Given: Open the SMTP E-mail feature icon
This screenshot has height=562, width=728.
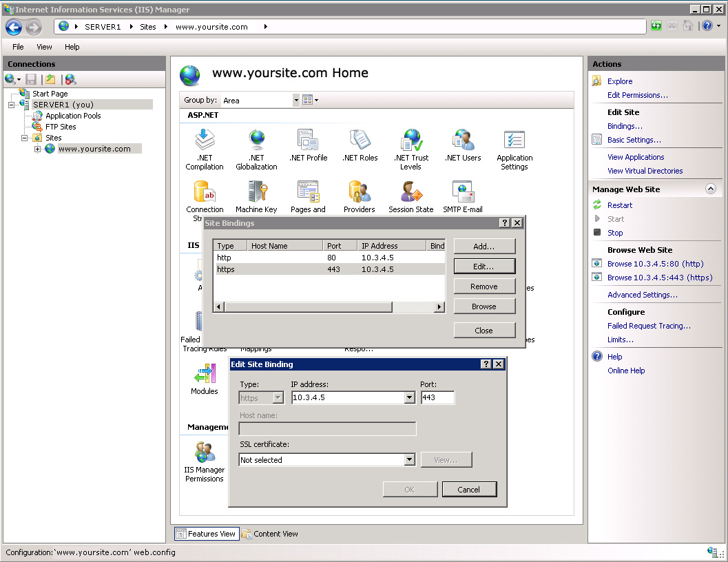Looking at the screenshot, I should [x=463, y=192].
